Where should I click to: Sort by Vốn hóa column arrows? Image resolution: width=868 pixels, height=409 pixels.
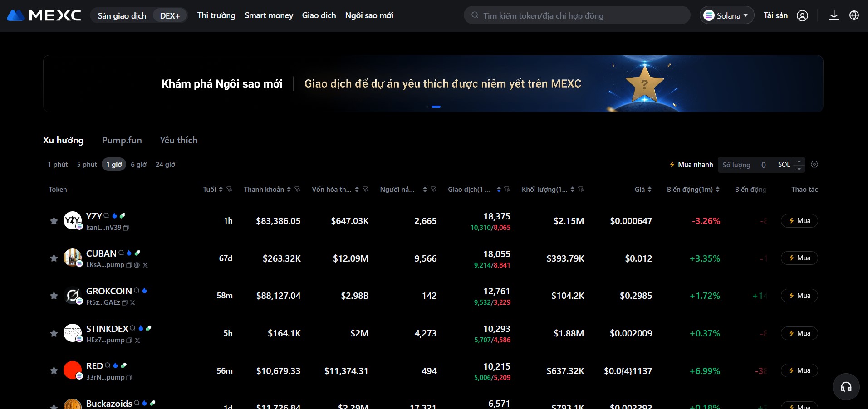coord(357,190)
